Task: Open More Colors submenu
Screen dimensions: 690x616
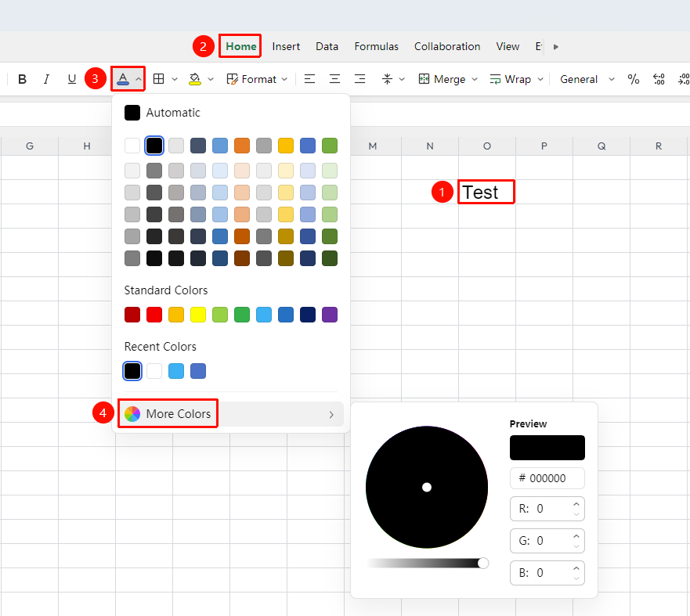Action: pyautogui.click(x=230, y=414)
